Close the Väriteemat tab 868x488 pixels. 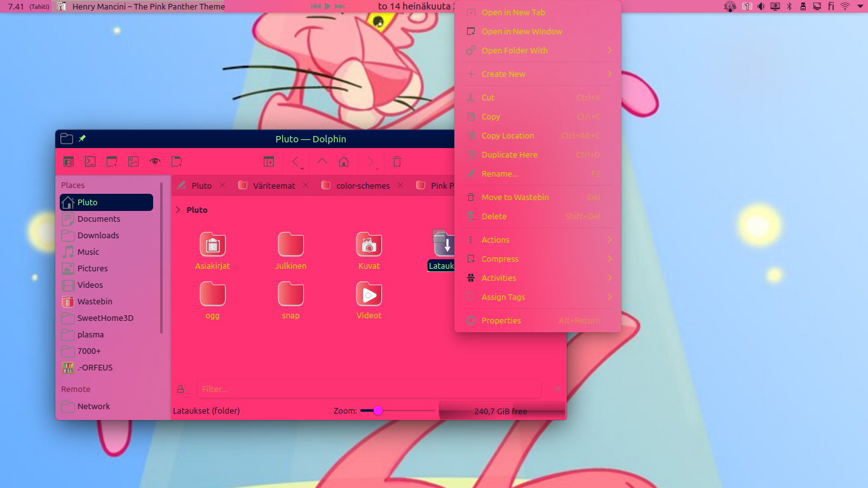(306, 185)
